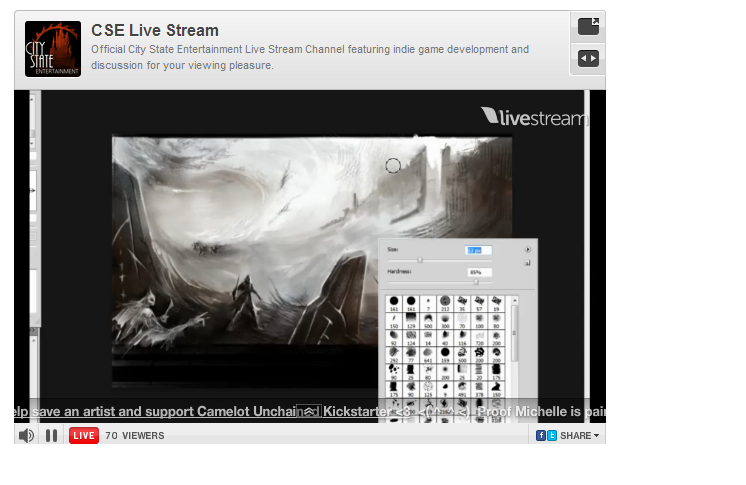Select the soft brush preset labeled 300
Screen dimensions: 746x485
click(445, 321)
